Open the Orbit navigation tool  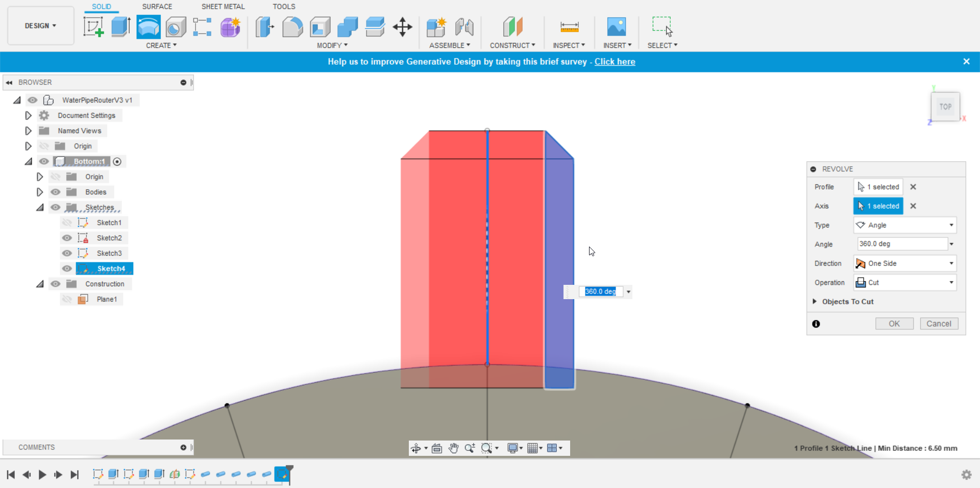coord(416,448)
